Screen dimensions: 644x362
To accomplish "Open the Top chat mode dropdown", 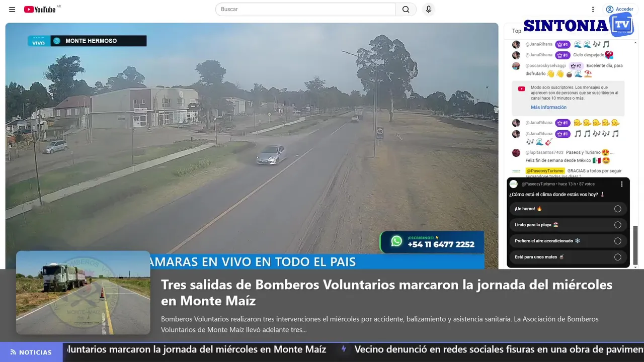I will [x=517, y=31].
